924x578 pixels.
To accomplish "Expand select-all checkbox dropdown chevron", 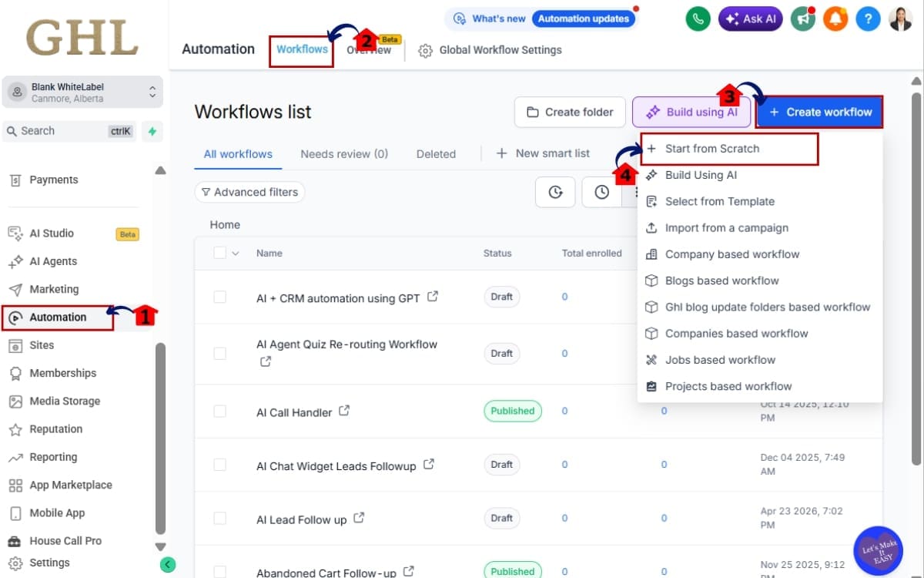I will tap(236, 254).
